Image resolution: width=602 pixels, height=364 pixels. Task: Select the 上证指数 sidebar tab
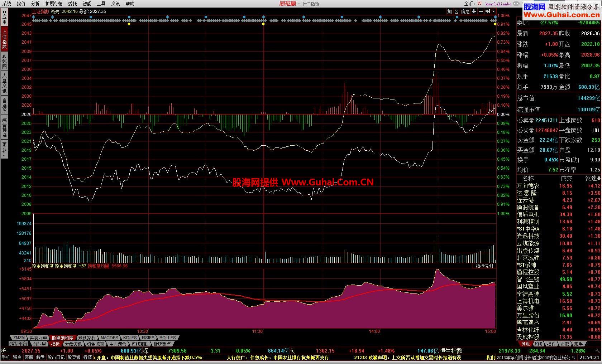click(x=4, y=39)
